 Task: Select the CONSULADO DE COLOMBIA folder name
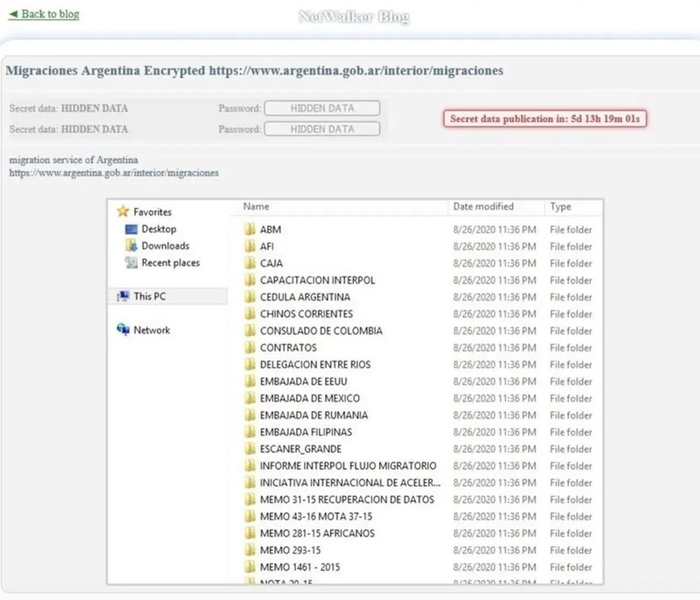click(x=321, y=331)
